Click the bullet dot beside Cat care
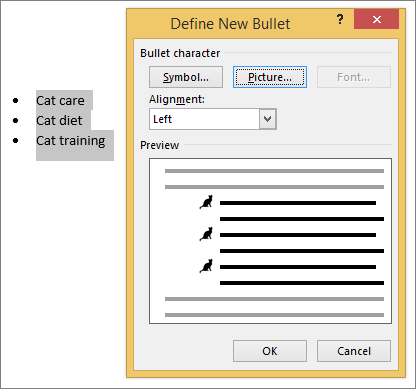This screenshot has width=416, height=389. point(15,100)
